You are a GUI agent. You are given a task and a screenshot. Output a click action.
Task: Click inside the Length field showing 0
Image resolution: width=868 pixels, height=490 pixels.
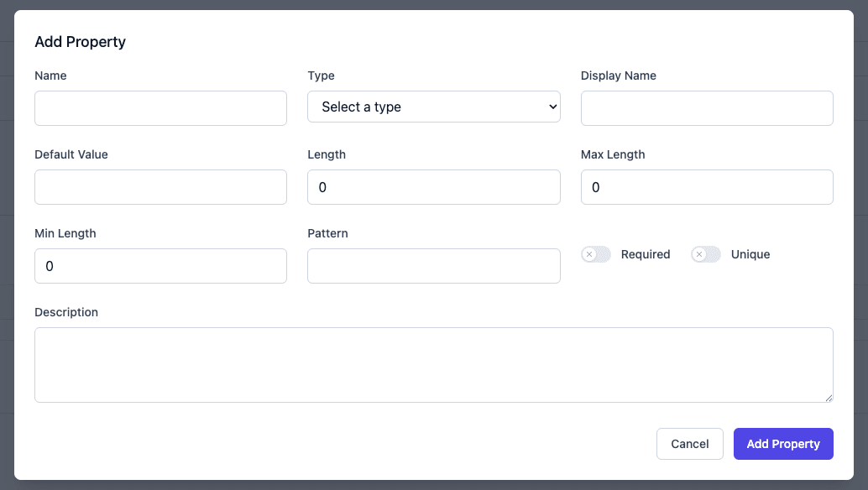pyautogui.click(x=433, y=186)
